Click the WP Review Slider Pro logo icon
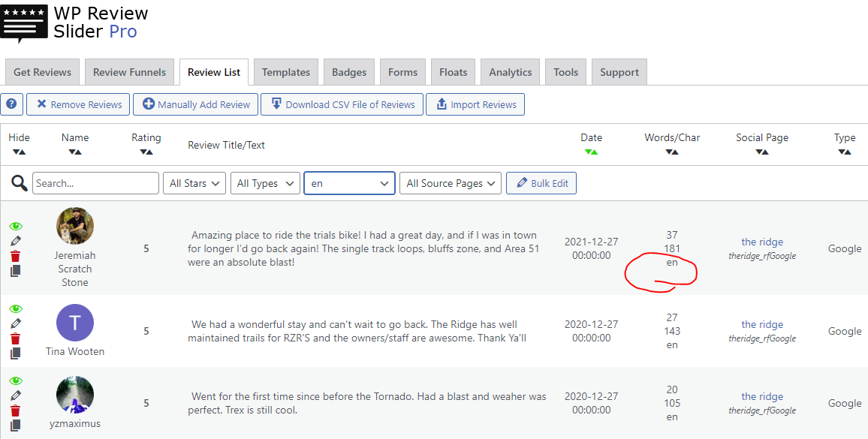This screenshot has width=868, height=439. click(24, 24)
